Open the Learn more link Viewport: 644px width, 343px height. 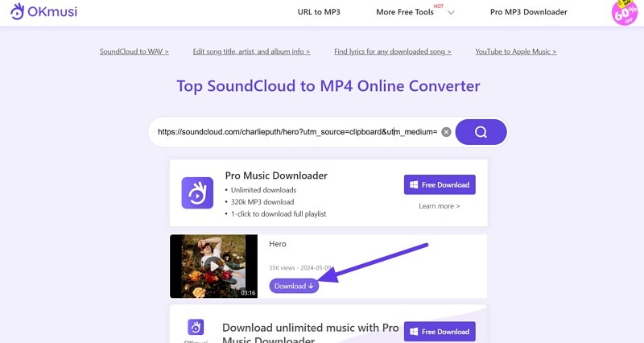click(x=439, y=206)
